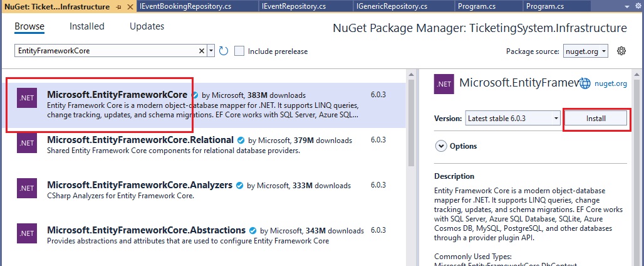This screenshot has height=266, width=644.
Task: Toggle Include prerelease checkbox
Action: (x=239, y=51)
